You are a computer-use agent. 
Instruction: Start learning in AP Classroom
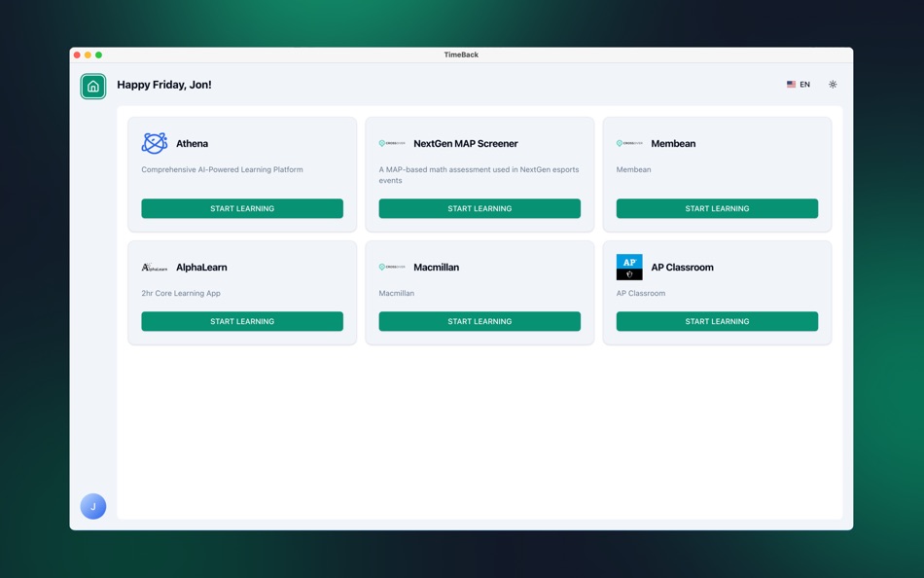coord(717,321)
